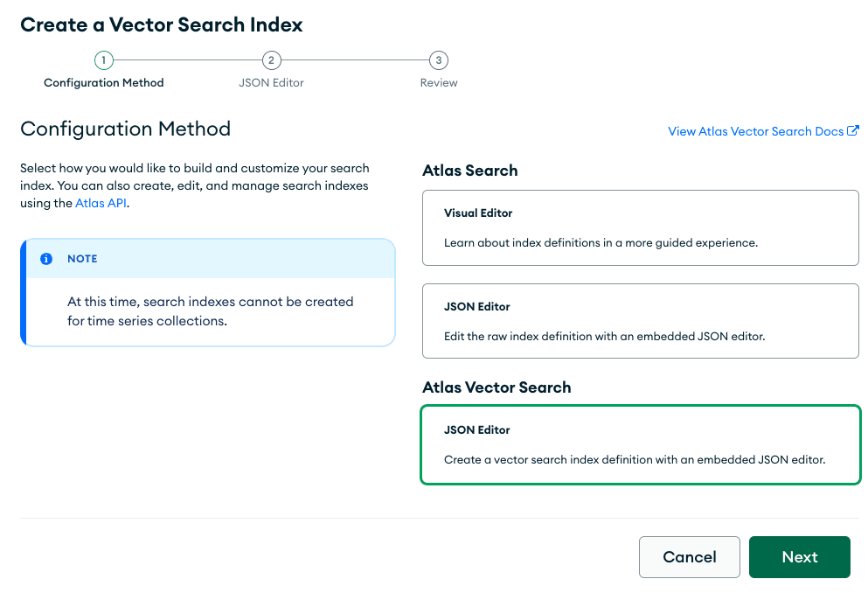The width and height of the screenshot is (868, 593).
Task: Click the step 1 circle in the stepper
Action: tap(103, 60)
